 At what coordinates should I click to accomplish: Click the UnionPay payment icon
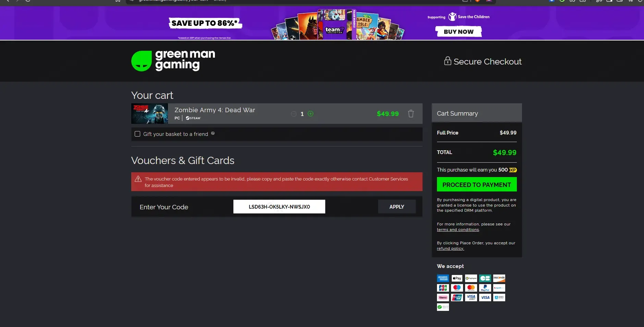457,297
